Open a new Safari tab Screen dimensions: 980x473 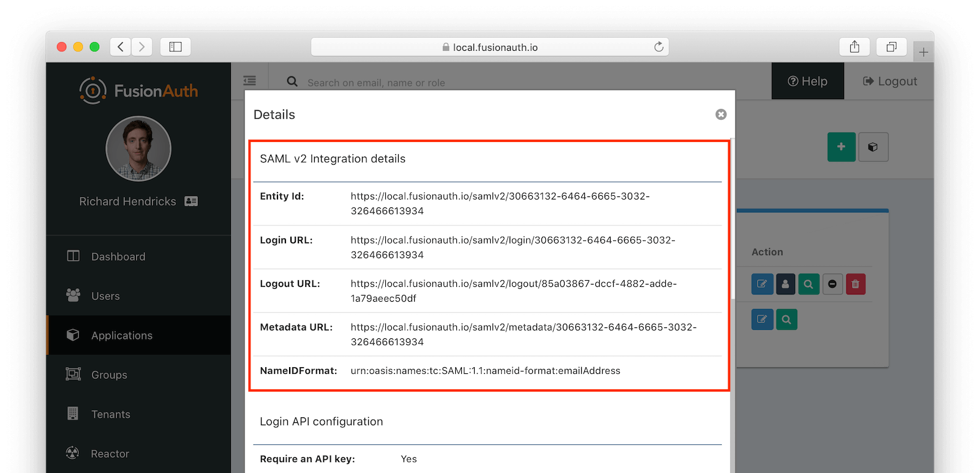click(x=923, y=52)
